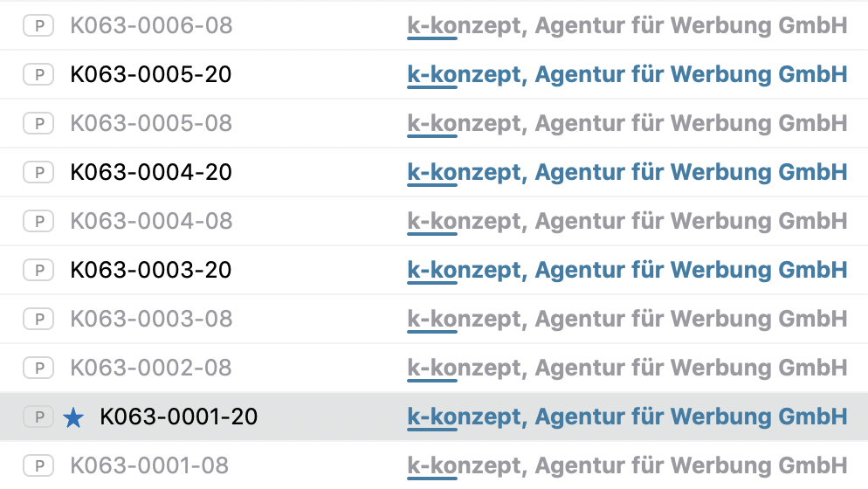
Task: Click the P icon beside K063-0006-08
Action: tap(38, 26)
